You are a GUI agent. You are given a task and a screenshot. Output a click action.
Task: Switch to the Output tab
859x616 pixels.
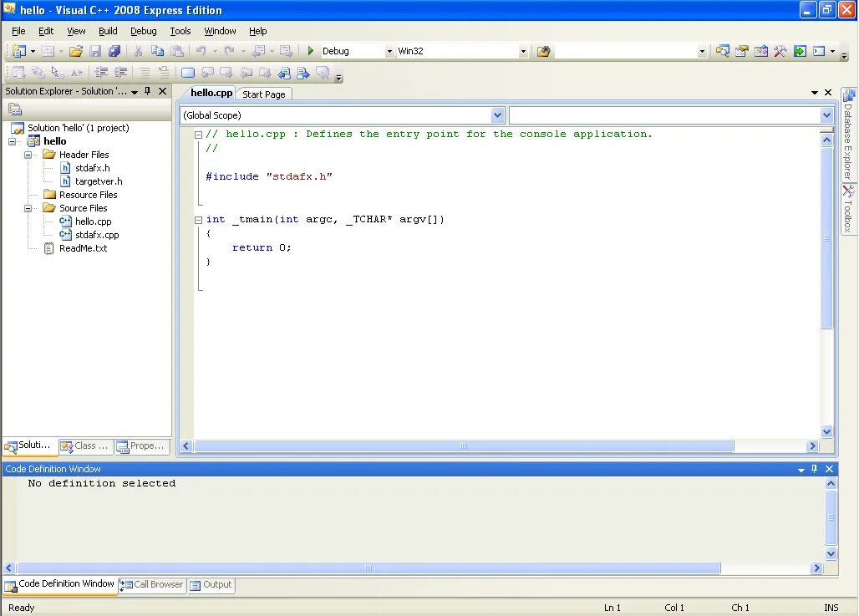pyautogui.click(x=211, y=585)
